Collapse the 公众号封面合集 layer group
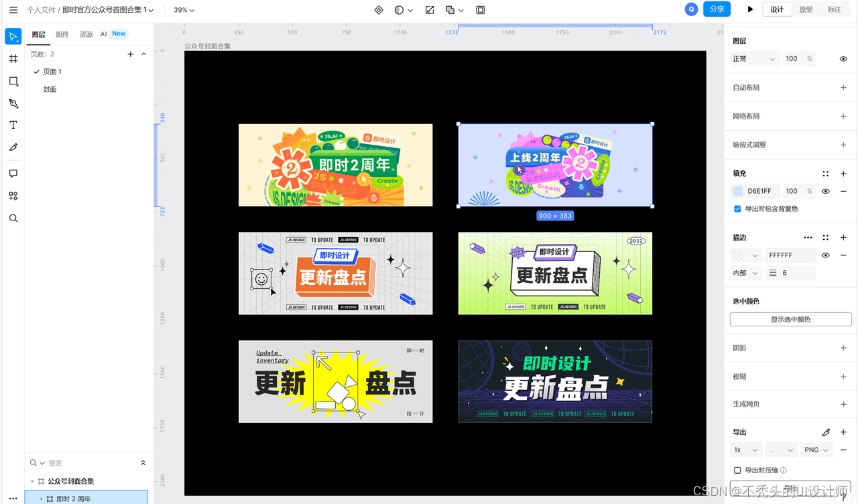The width and height of the screenshot is (858, 504). 32,481
